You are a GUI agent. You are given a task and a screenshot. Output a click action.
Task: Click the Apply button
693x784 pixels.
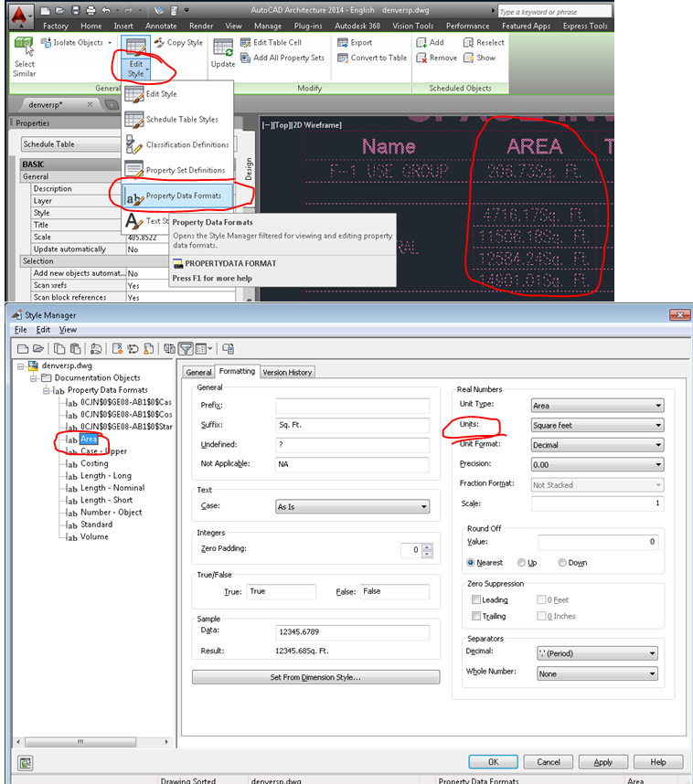(x=602, y=762)
